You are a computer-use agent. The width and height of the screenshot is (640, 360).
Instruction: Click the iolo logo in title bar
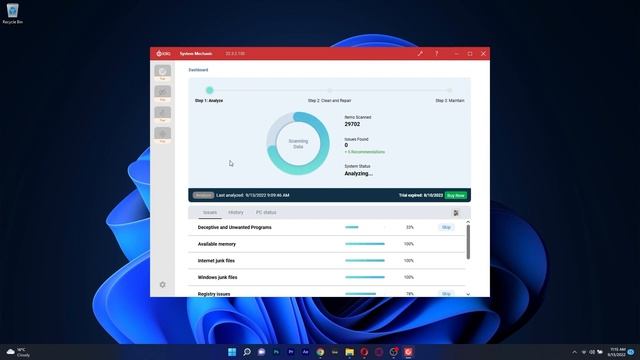pos(163,53)
